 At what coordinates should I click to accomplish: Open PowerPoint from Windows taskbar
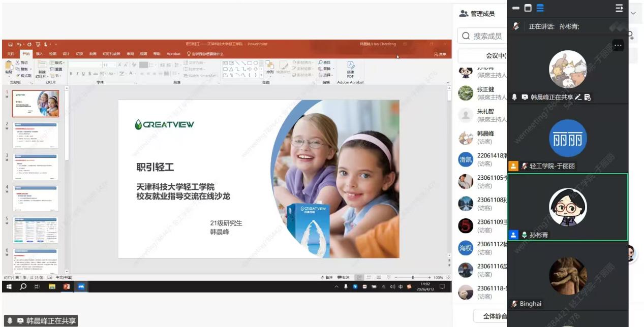click(x=66, y=287)
